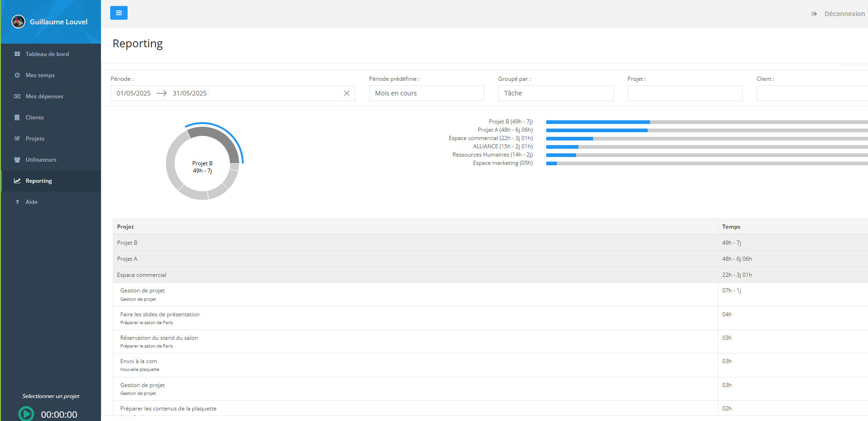The image size is (868, 421).
Task: Click the Mes dépenses money icon
Action: [x=17, y=96]
